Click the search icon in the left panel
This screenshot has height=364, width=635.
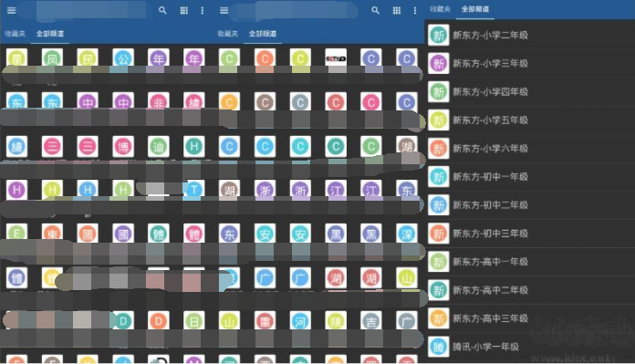[162, 11]
